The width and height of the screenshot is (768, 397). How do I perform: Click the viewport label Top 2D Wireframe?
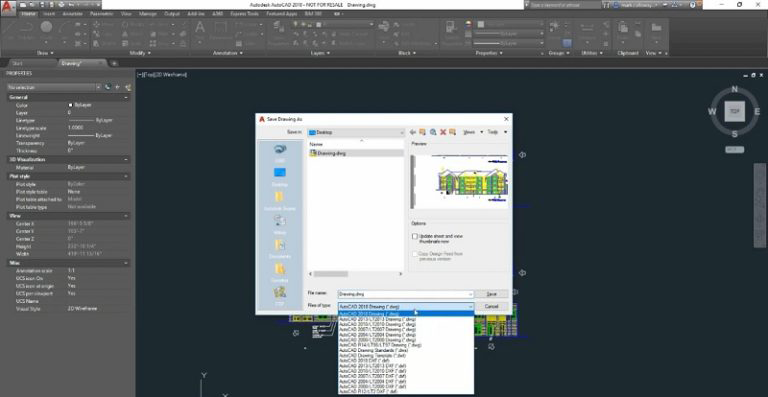click(163, 74)
